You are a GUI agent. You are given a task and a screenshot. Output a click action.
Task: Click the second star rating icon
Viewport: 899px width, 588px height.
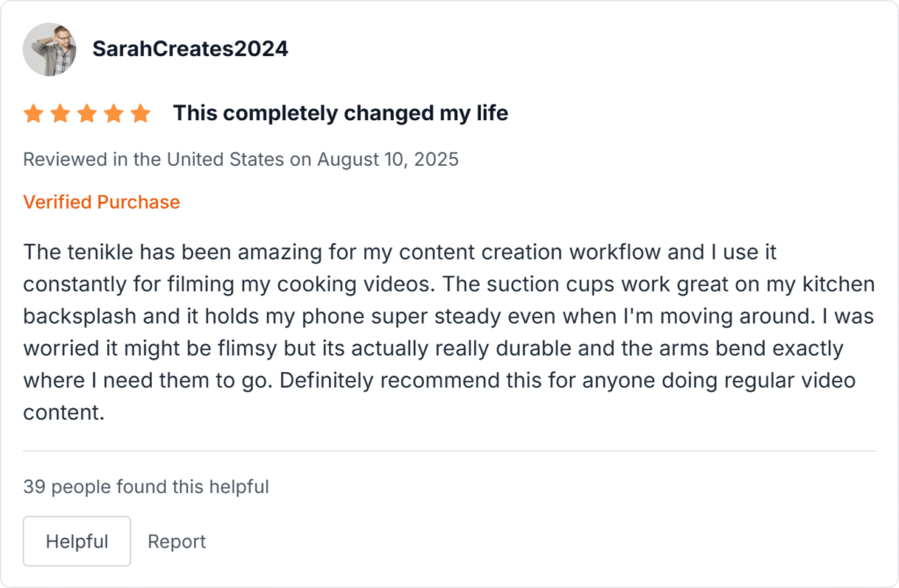click(59, 113)
